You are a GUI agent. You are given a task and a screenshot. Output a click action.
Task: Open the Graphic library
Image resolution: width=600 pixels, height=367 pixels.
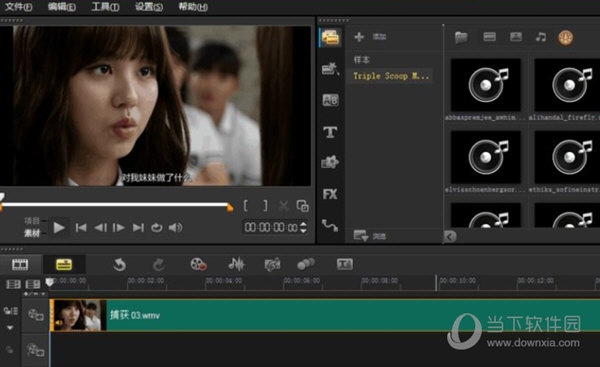330,162
